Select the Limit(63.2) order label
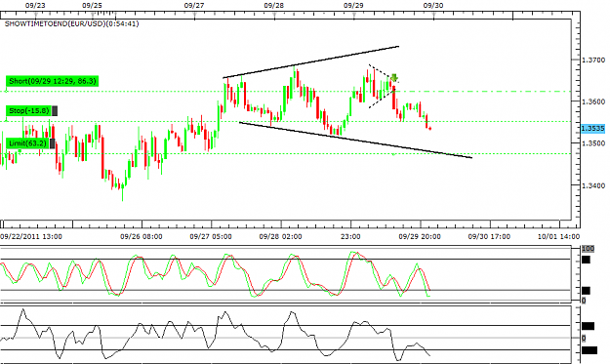 point(27,143)
